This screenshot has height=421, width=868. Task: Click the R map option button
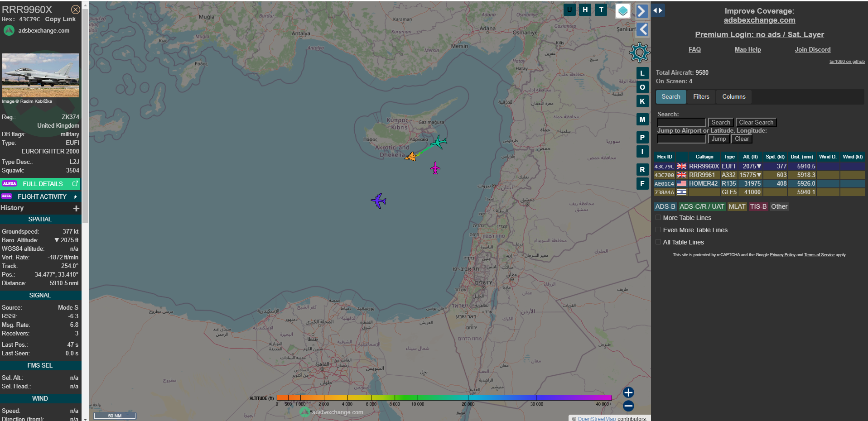642,170
